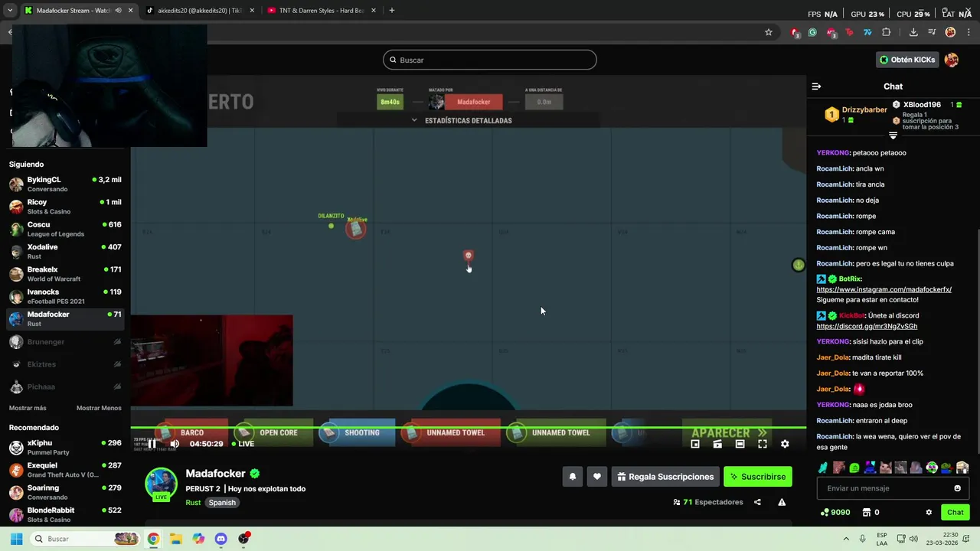Click Regala Suscripciones button
The width and height of the screenshot is (980, 551).
tap(665, 477)
